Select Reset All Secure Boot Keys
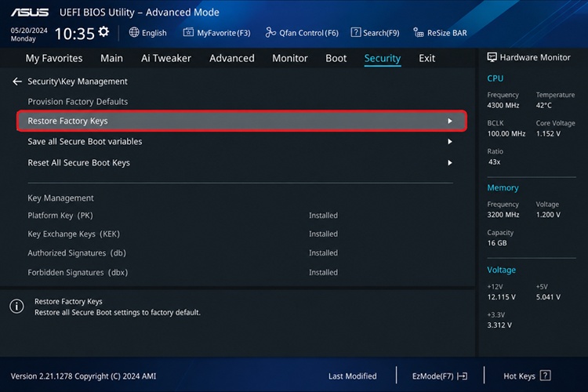The image size is (588, 392). [x=240, y=163]
